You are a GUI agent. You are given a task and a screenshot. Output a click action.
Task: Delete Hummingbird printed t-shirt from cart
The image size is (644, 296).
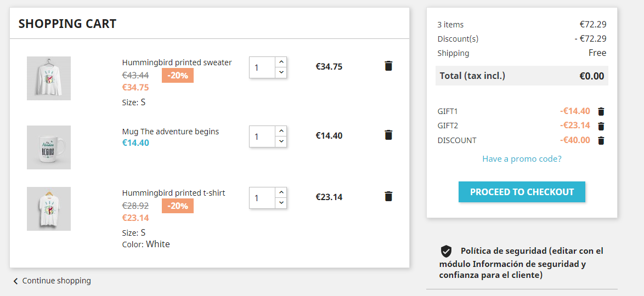pyautogui.click(x=388, y=196)
